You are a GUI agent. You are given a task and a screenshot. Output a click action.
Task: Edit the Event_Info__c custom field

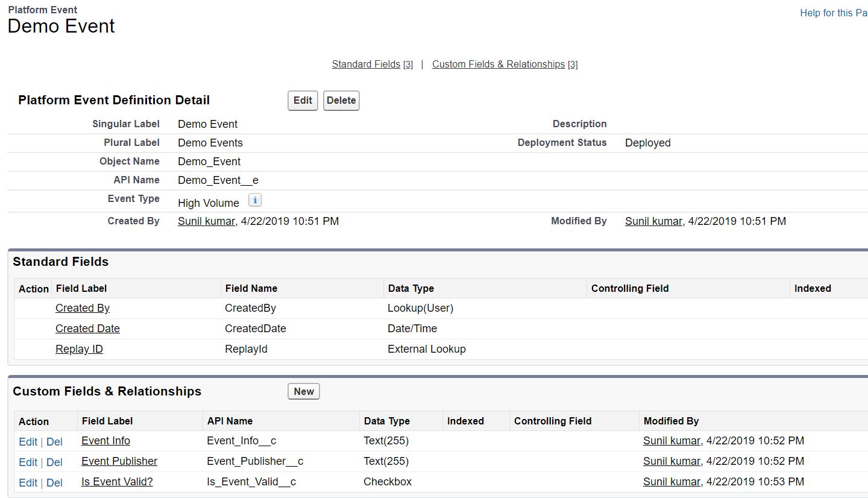28,442
